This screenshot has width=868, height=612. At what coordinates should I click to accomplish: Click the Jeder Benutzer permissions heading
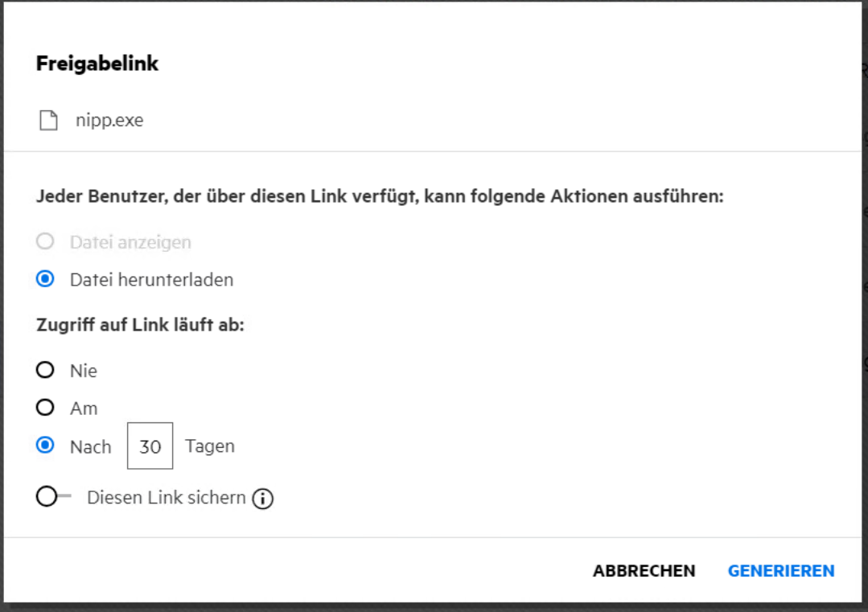(x=380, y=197)
